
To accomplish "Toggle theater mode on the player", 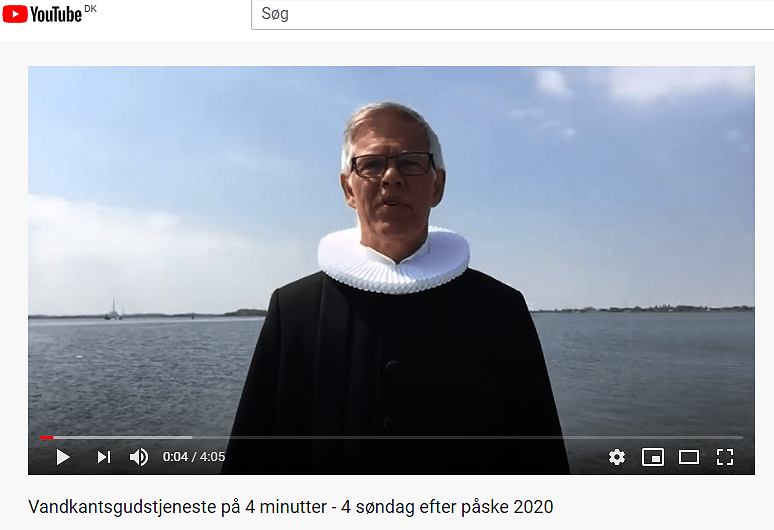I will (x=689, y=457).
